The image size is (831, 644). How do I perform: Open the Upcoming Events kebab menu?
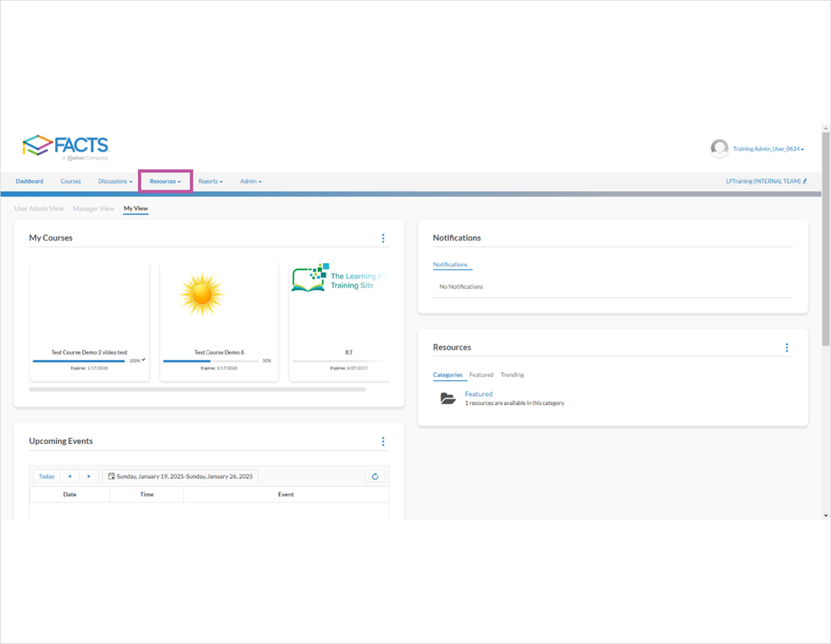point(383,441)
